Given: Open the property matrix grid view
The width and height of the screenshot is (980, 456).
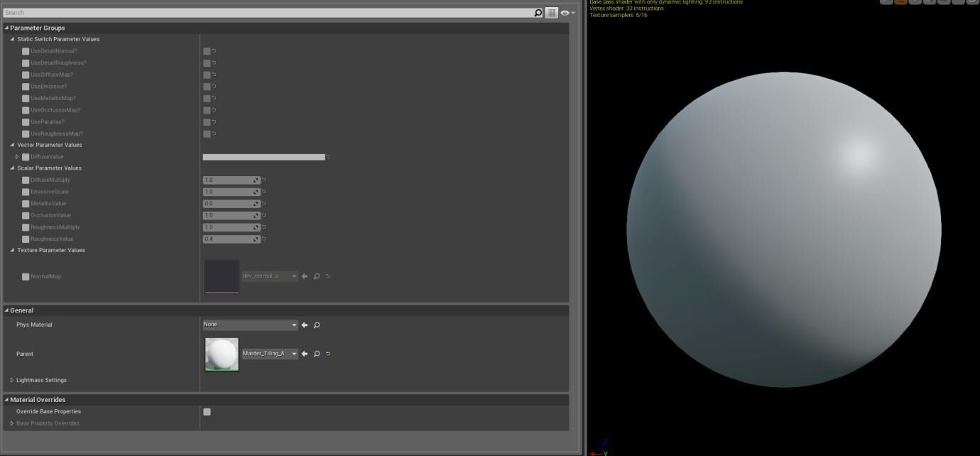Looking at the screenshot, I should tap(551, 13).
